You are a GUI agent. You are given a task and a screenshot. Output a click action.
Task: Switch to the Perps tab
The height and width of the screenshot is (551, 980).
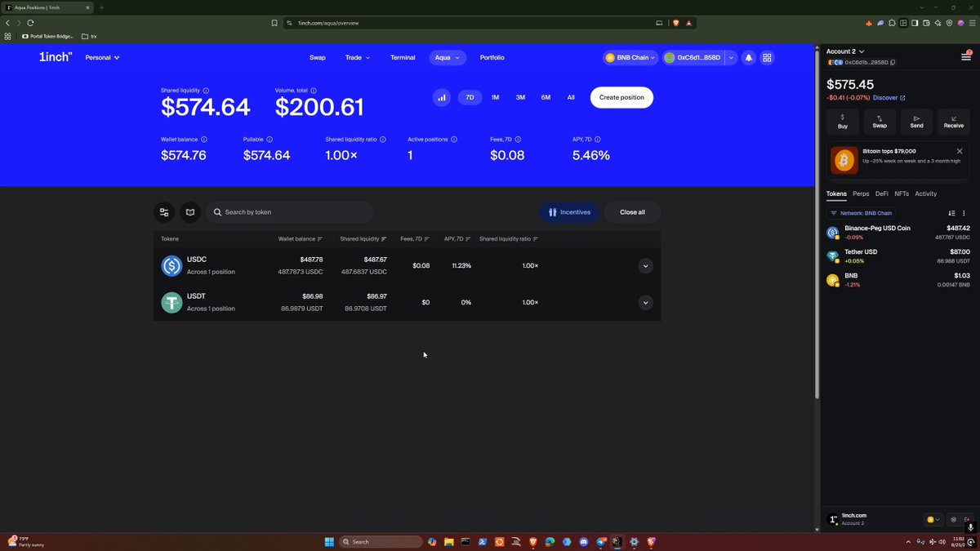pyautogui.click(x=861, y=193)
